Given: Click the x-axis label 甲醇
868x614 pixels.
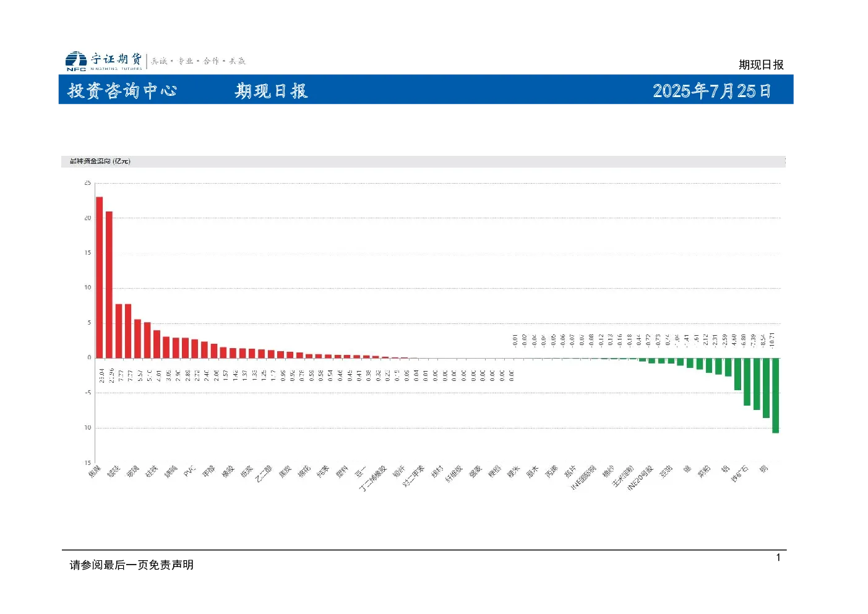Looking at the screenshot, I should point(208,472).
